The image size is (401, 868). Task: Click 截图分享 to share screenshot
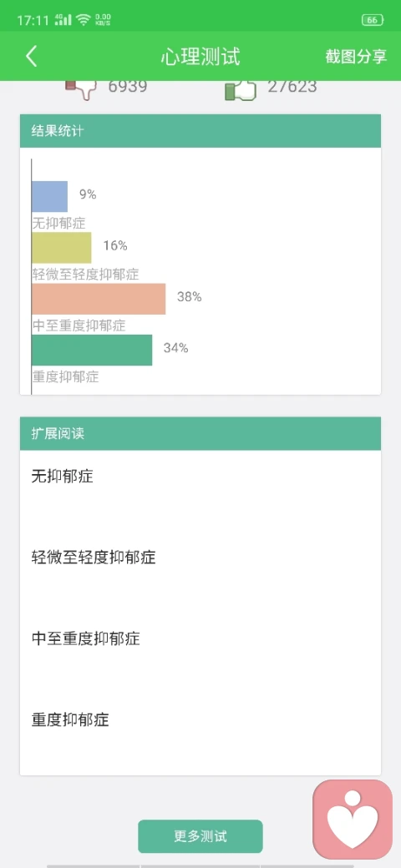coord(356,57)
